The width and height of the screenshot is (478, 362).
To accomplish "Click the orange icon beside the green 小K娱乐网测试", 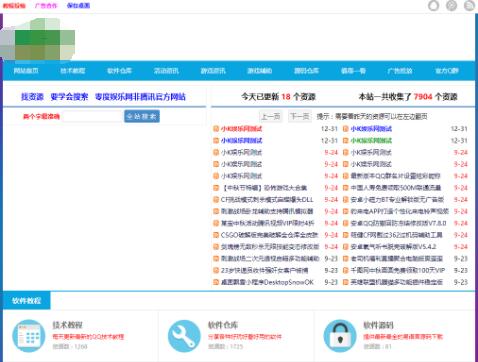I will point(346,141).
